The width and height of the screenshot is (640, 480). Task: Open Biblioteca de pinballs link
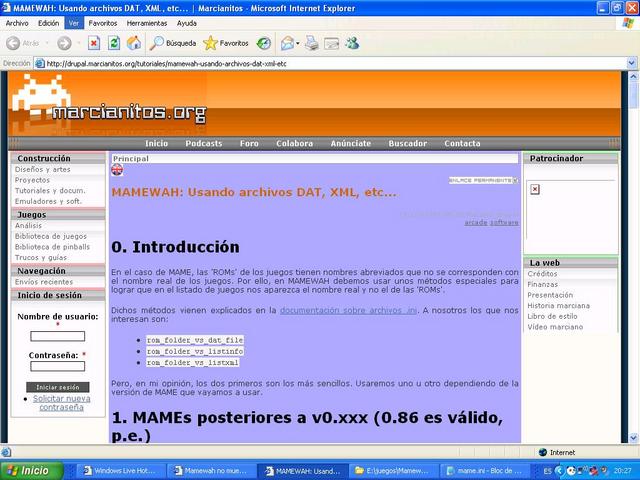click(52, 247)
